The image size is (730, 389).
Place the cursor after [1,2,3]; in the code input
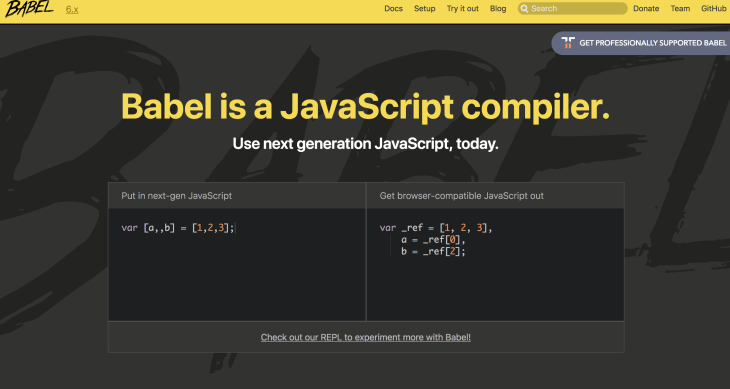point(236,228)
